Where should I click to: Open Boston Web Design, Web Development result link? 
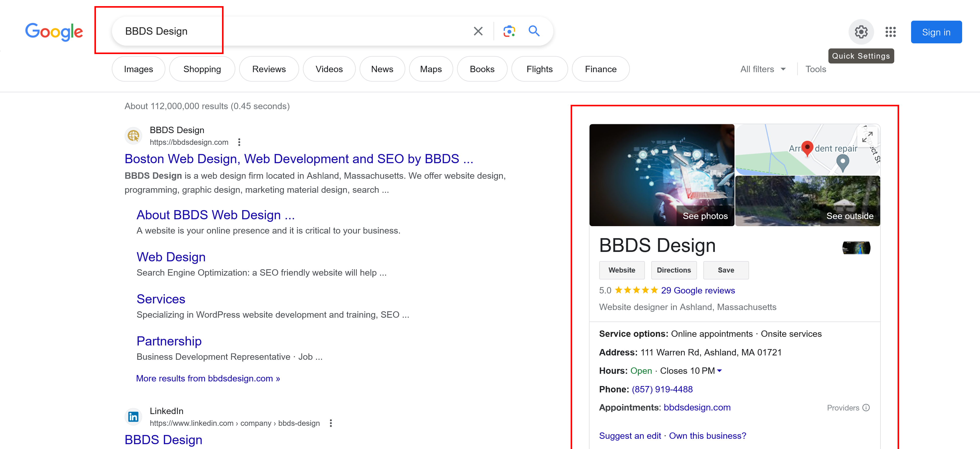coord(299,159)
